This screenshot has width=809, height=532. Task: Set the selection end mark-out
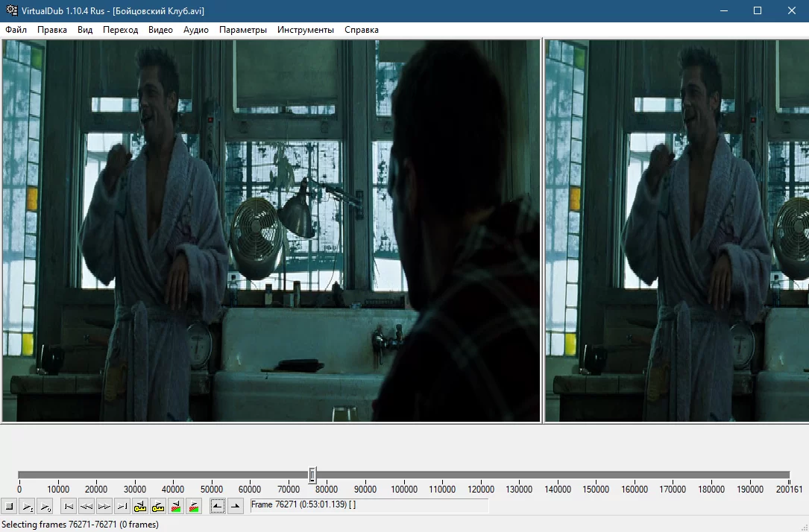coord(236,507)
